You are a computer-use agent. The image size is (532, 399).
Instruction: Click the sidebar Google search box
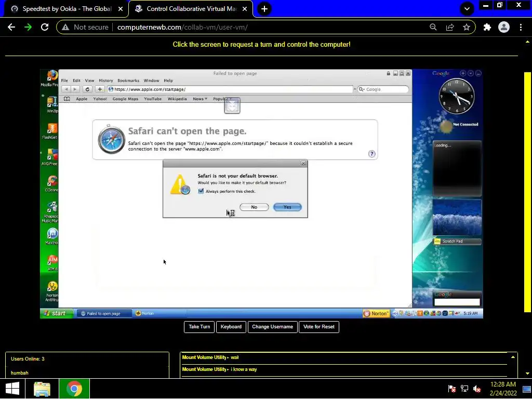[457, 302]
